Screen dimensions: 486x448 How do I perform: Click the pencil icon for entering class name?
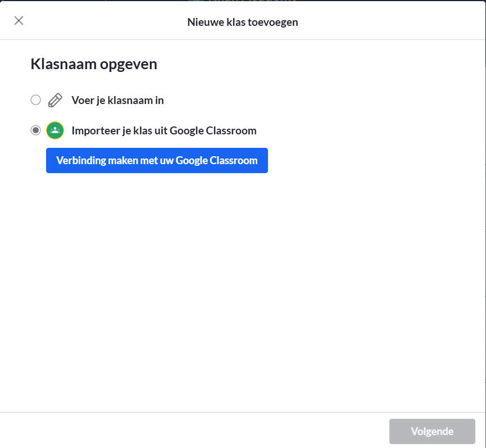(x=55, y=100)
